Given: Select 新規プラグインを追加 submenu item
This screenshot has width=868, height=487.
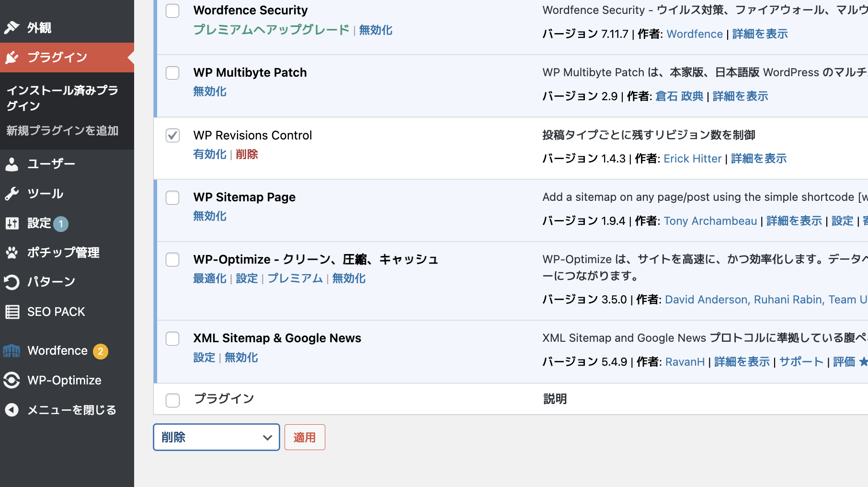Looking at the screenshot, I should 62,131.
